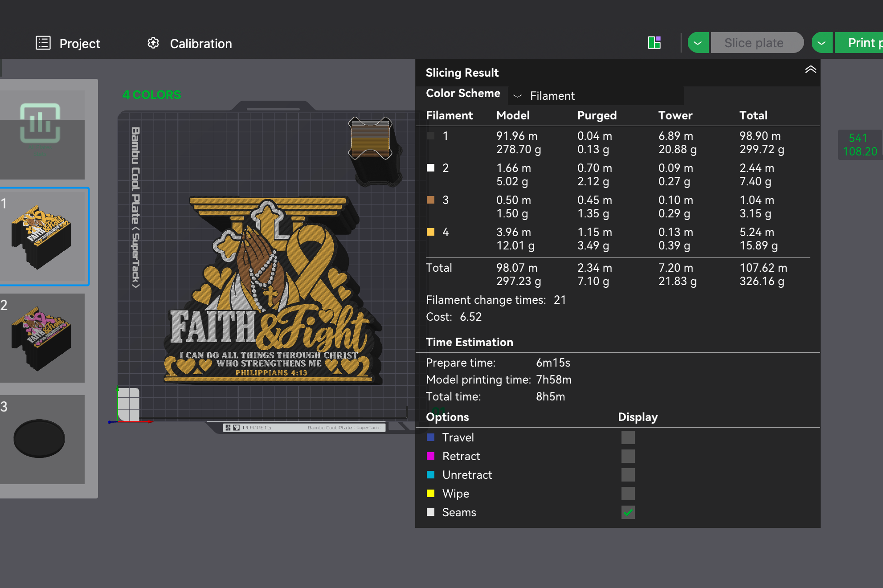
Task: Uncheck the Seams display checkbox
Action: coord(628,512)
